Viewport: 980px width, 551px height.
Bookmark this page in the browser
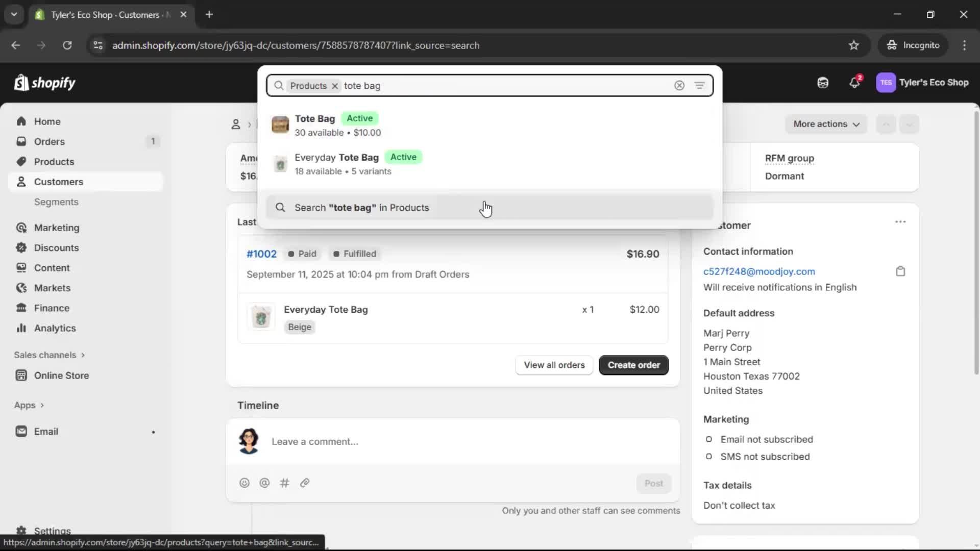point(854,45)
